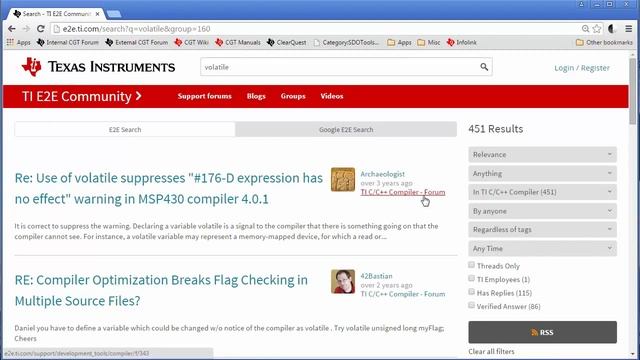Open Support forums menu

pos(204,96)
